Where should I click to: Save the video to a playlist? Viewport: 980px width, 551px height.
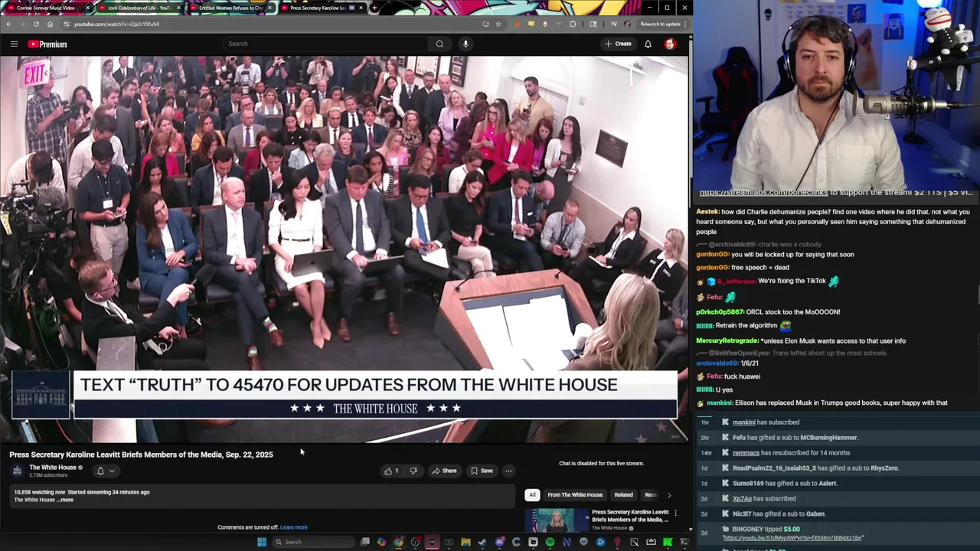[x=482, y=471]
